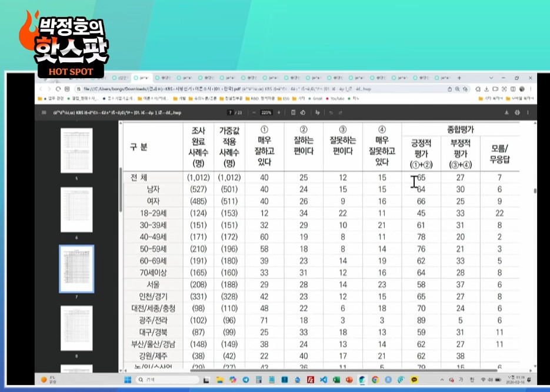Open a new browser tab
Image resolution: width=550 pixels, height=392 pixels.
click(x=459, y=78)
